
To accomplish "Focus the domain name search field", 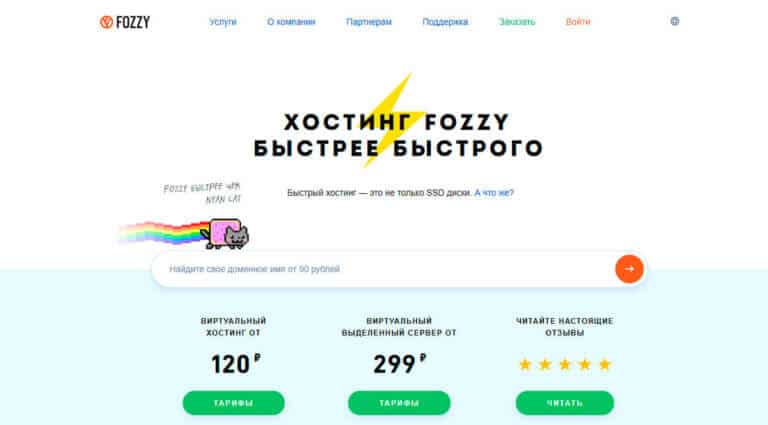I will 382,269.
